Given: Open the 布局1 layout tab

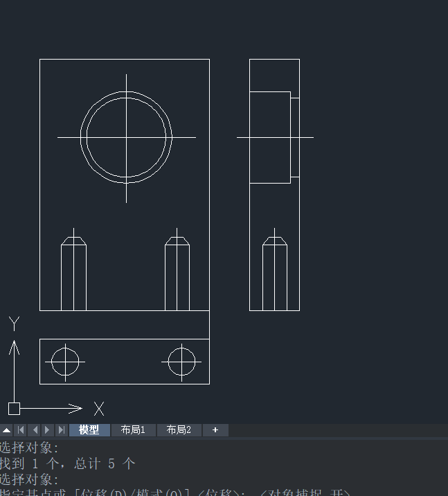Looking at the screenshot, I should pos(133,430).
